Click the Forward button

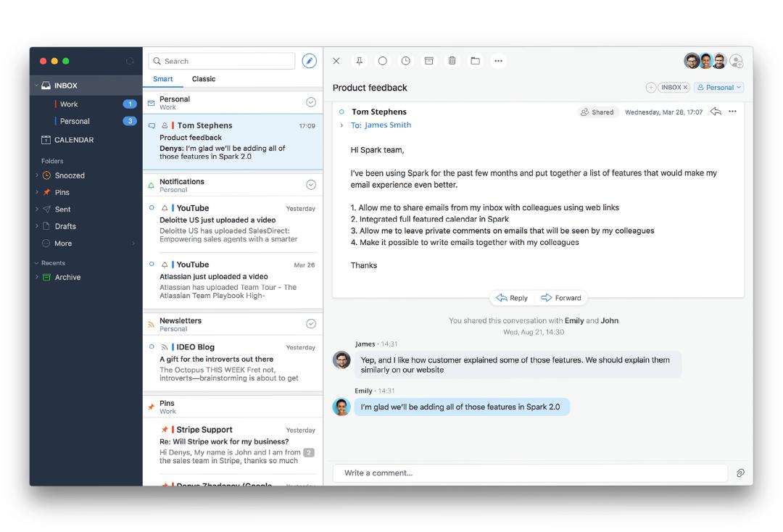coord(560,298)
